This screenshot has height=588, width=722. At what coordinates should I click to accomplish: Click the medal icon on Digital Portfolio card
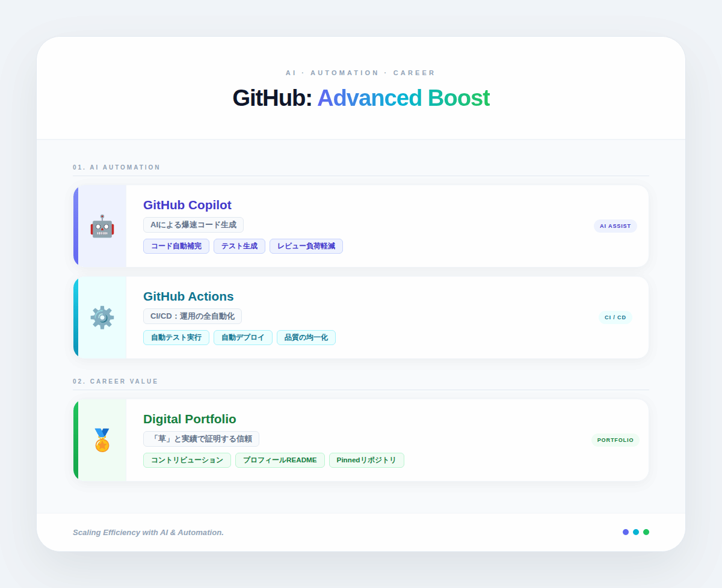coord(102,440)
